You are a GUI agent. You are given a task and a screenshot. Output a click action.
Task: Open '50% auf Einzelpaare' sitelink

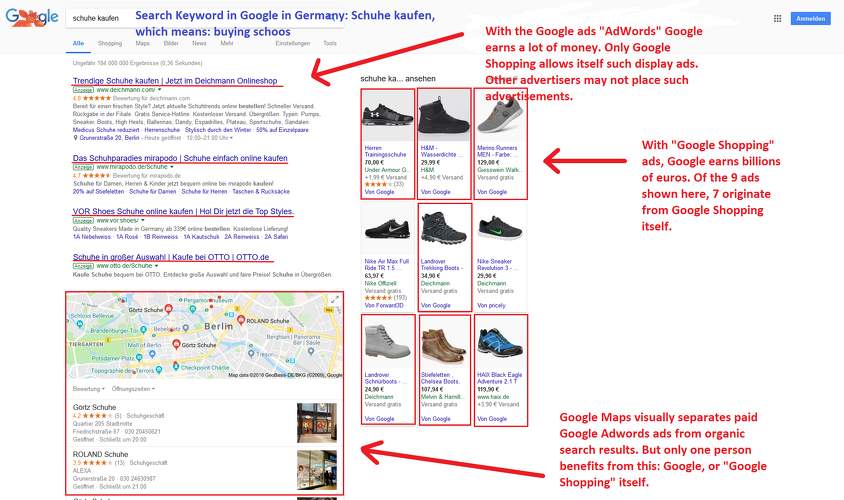283,130
